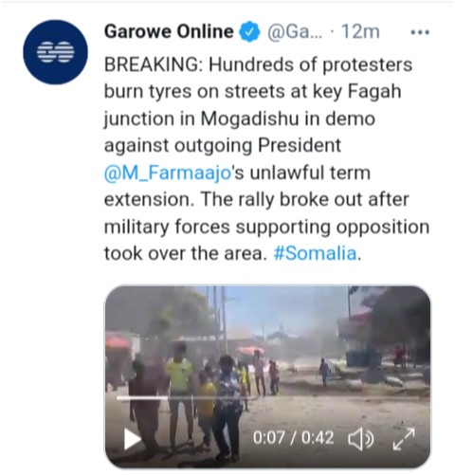The height and width of the screenshot is (476, 455).
Task: Follow the @M_Farmaajo mention link
Action: (x=167, y=174)
